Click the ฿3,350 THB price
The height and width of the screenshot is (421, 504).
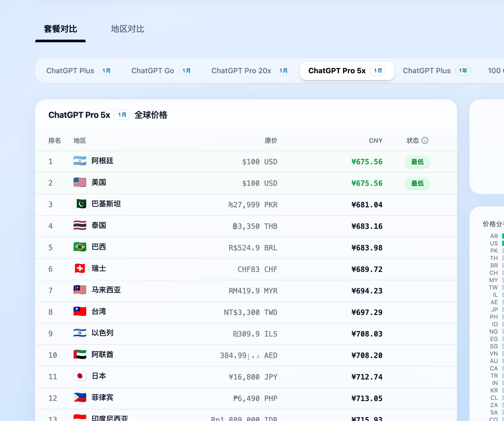point(255,226)
